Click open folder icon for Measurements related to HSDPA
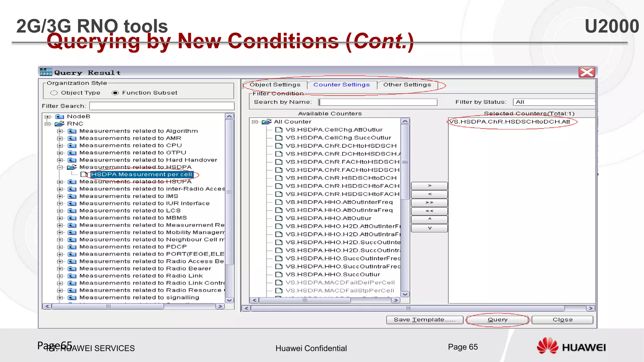 pos(72,167)
